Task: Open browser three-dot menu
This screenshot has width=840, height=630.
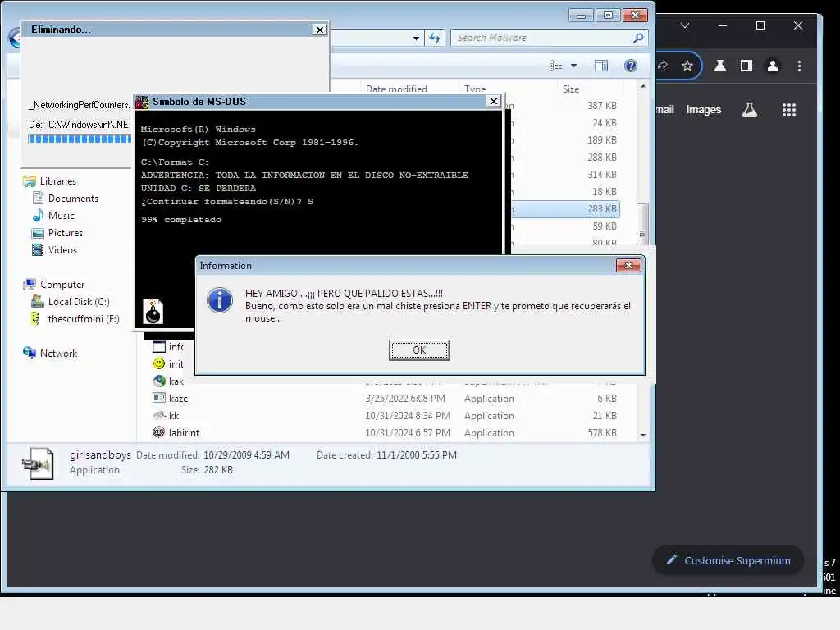Action: coord(799,66)
